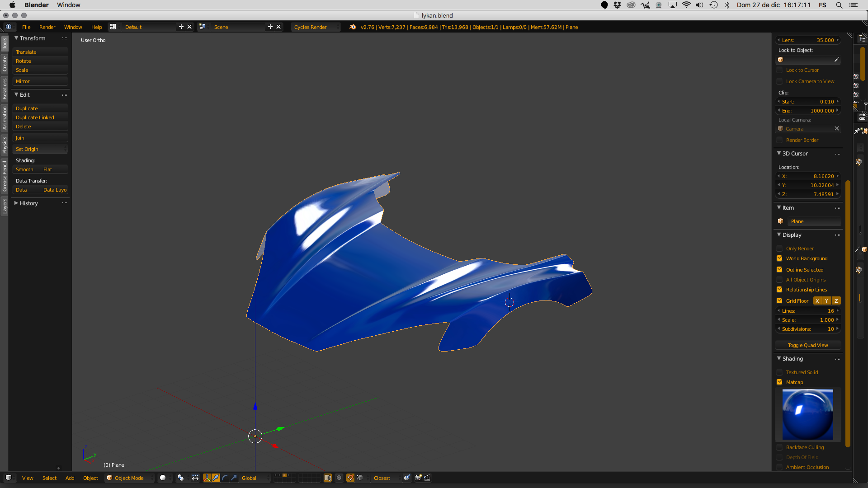Enable the Only Render checkbox
The width and height of the screenshot is (868, 488).
pos(779,249)
